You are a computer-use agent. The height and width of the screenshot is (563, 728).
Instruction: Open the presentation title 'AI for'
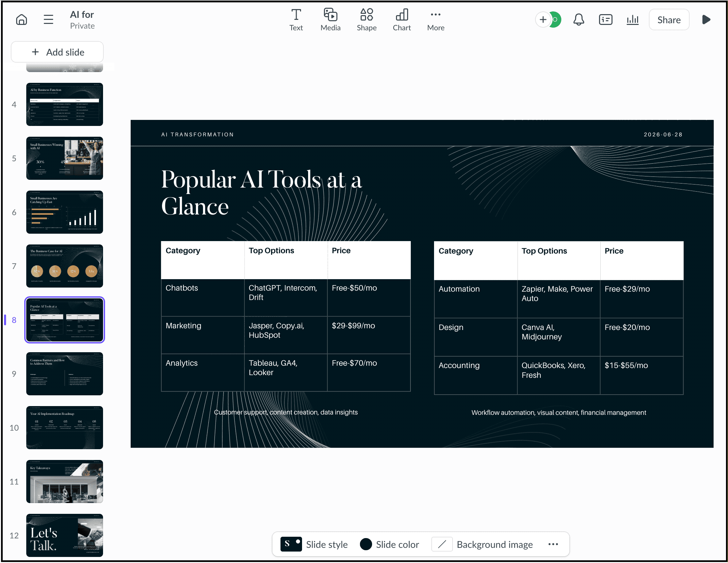point(82,15)
